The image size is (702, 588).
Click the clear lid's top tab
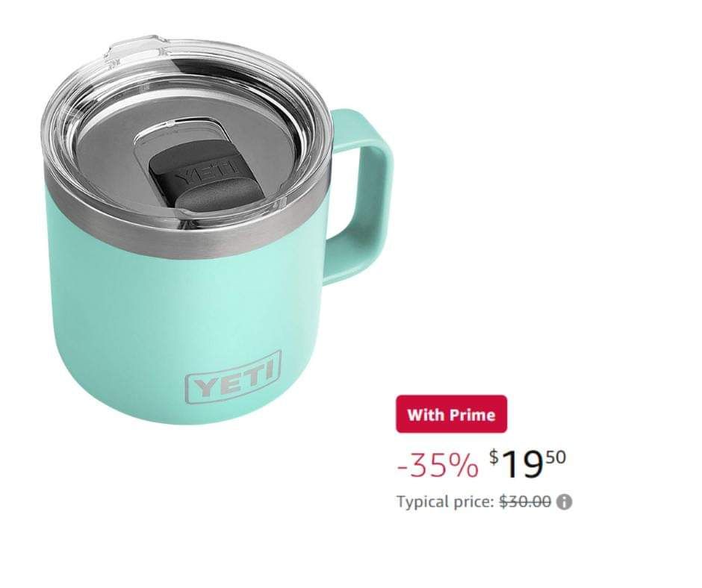click(x=134, y=46)
